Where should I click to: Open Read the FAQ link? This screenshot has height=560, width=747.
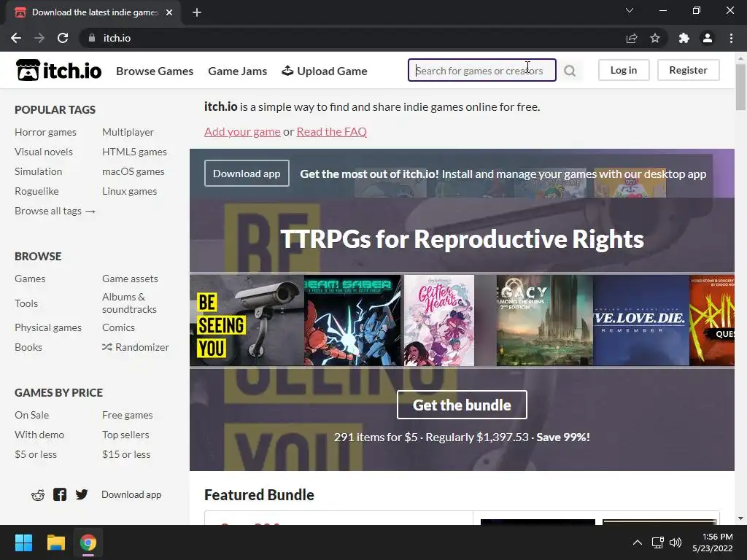click(x=332, y=131)
